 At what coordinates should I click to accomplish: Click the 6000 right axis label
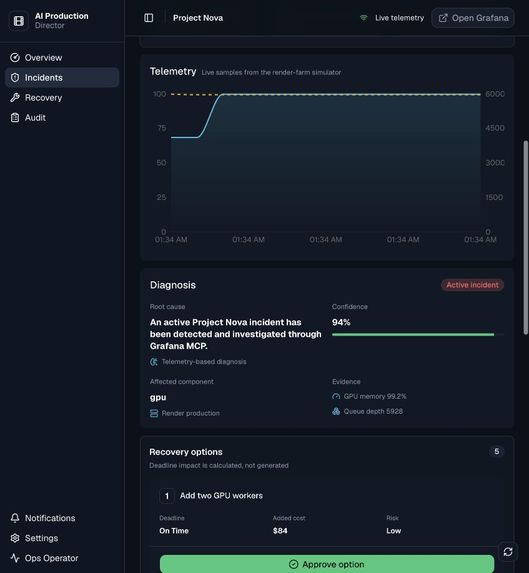tap(495, 94)
